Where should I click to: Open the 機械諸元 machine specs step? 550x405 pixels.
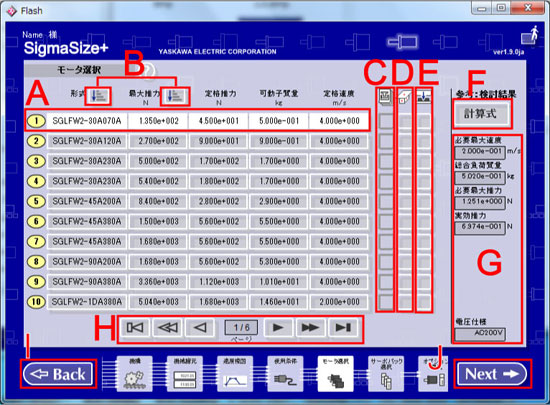(x=185, y=374)
